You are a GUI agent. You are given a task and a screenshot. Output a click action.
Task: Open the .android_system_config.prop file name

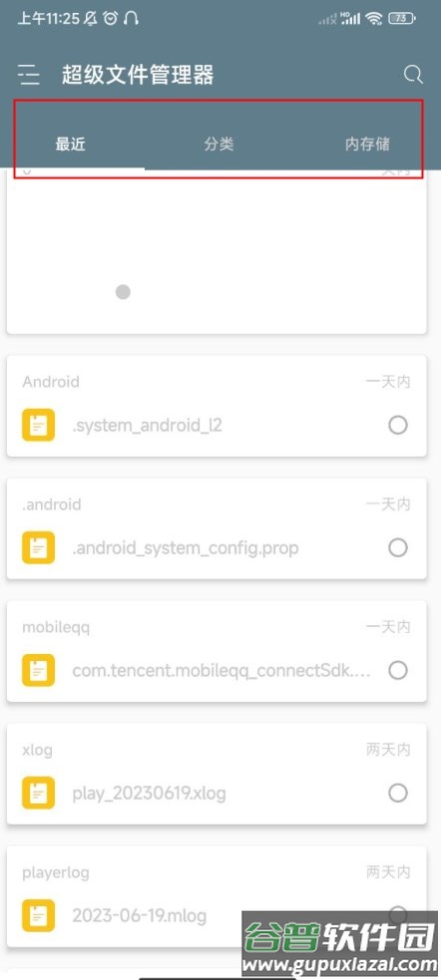tap(186, 548)
